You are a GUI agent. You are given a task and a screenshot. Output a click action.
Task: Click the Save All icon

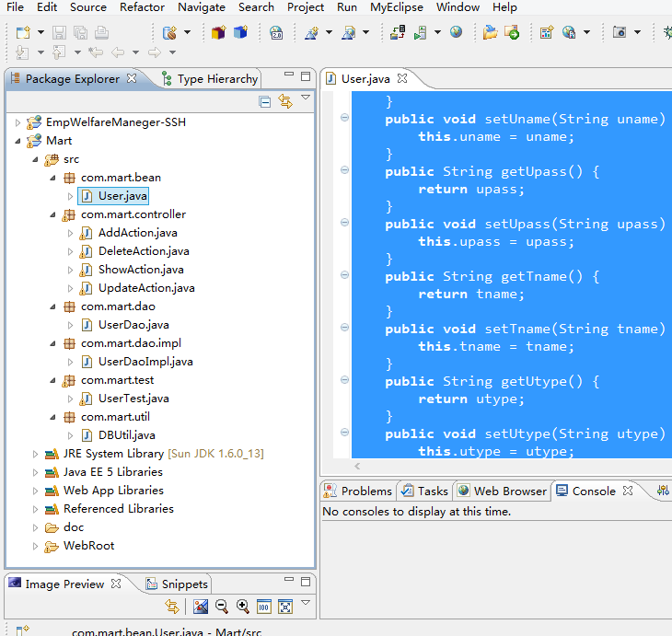pos(81,32)
